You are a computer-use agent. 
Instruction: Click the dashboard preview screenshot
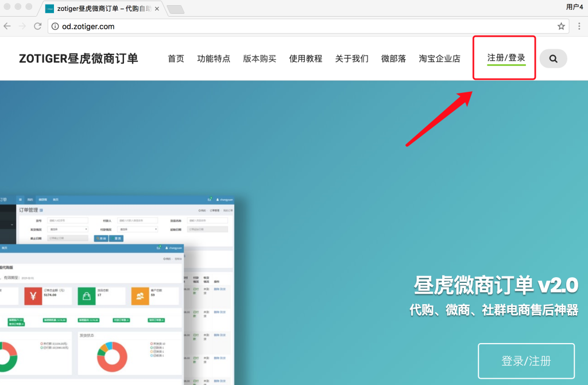pyautogui.click(x=117, y=290)
